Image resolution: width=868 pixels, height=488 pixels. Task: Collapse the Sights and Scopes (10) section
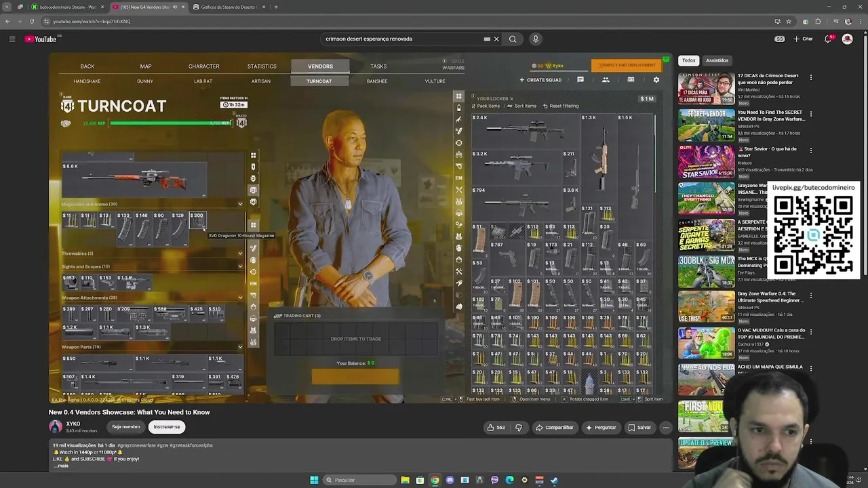[240, 266]
